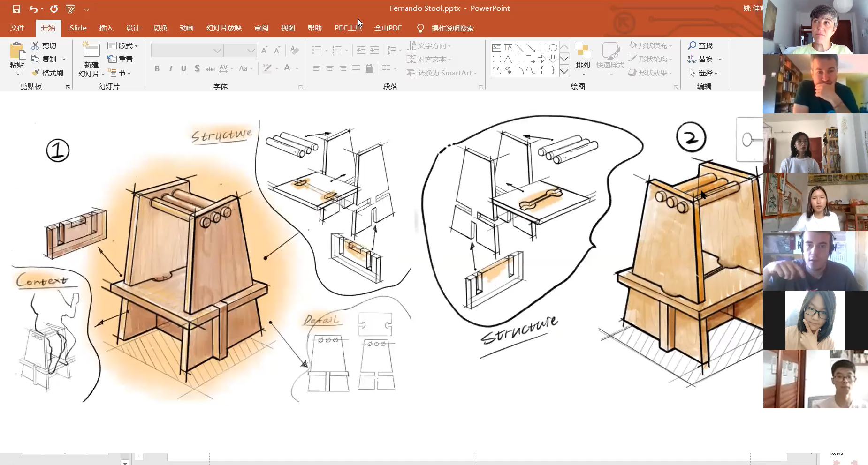Viewport: 868px width, 465px height.
Task: Toggle Bold formatting
Action: click(x=157, y=68)
